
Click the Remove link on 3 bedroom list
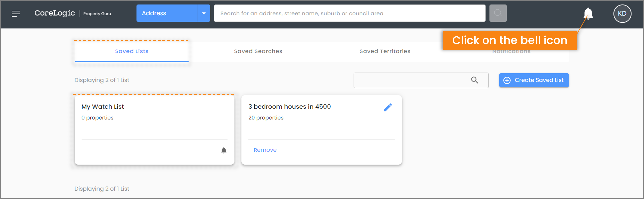coord(265,150)
